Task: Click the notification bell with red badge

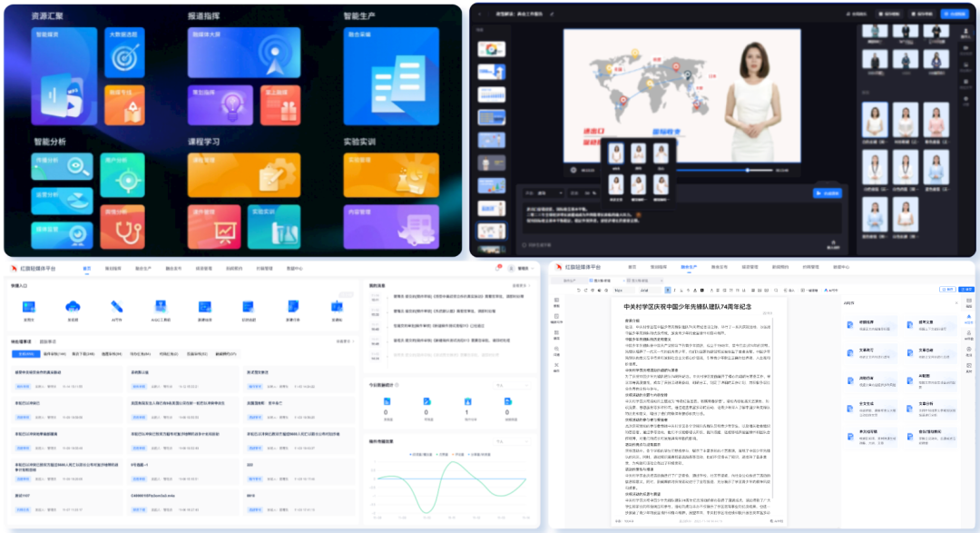Action: tap(498, 269)
